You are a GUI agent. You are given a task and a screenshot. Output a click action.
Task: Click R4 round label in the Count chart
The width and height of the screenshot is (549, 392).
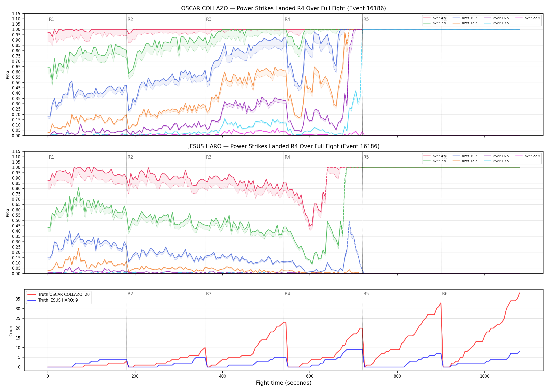(287, 294)
